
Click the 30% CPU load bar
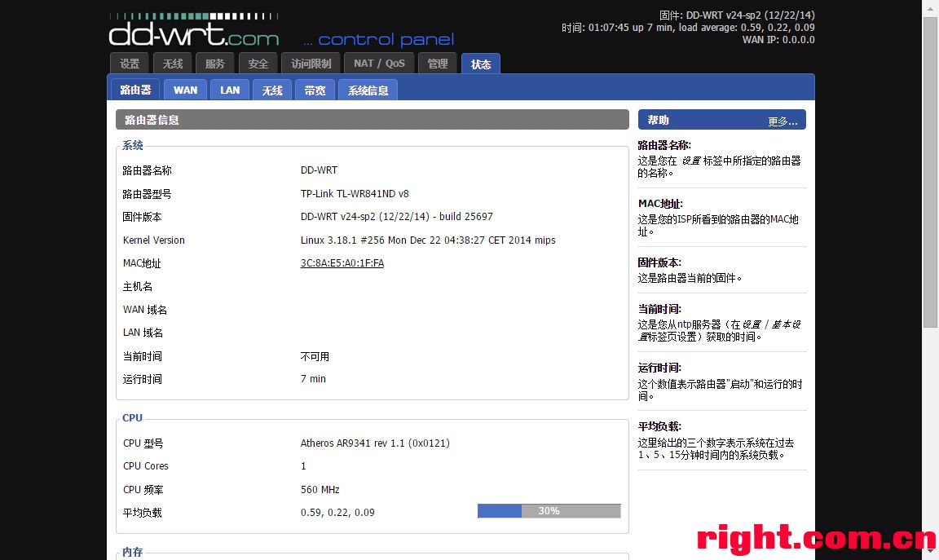coord(549,511)
